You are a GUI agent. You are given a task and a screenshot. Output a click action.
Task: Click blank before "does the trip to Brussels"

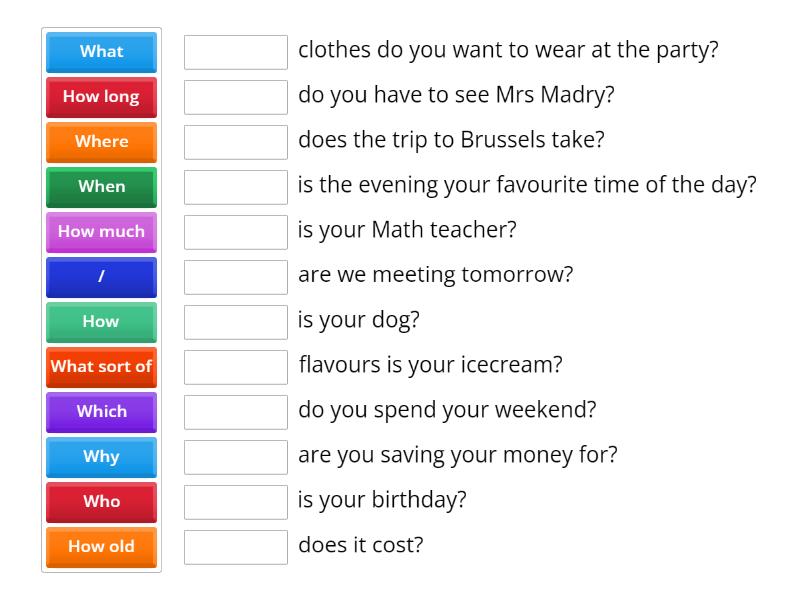click(x=236, y=142)
